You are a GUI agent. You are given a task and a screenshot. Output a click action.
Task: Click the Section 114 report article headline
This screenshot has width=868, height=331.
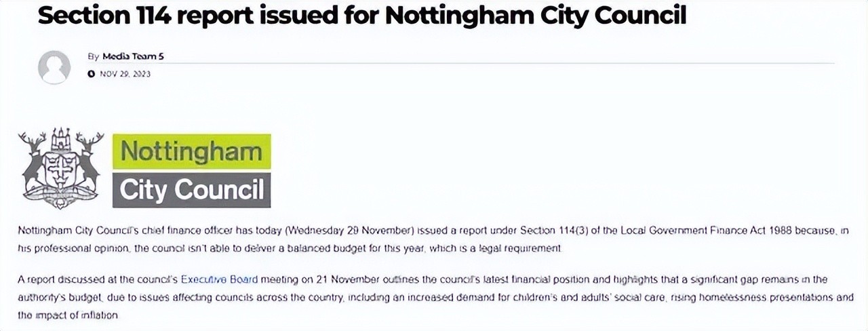(362, 16)
